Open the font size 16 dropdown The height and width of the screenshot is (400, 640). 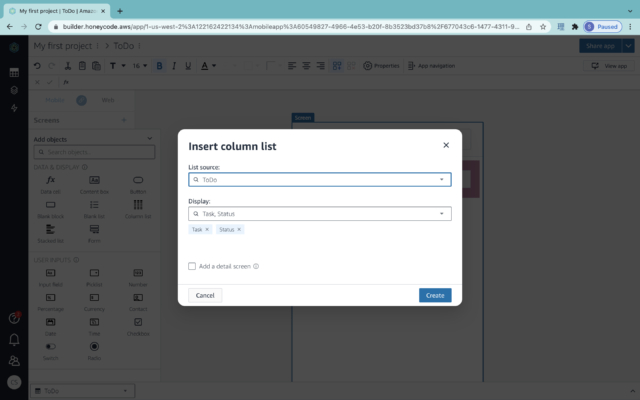tap(140, 66)
